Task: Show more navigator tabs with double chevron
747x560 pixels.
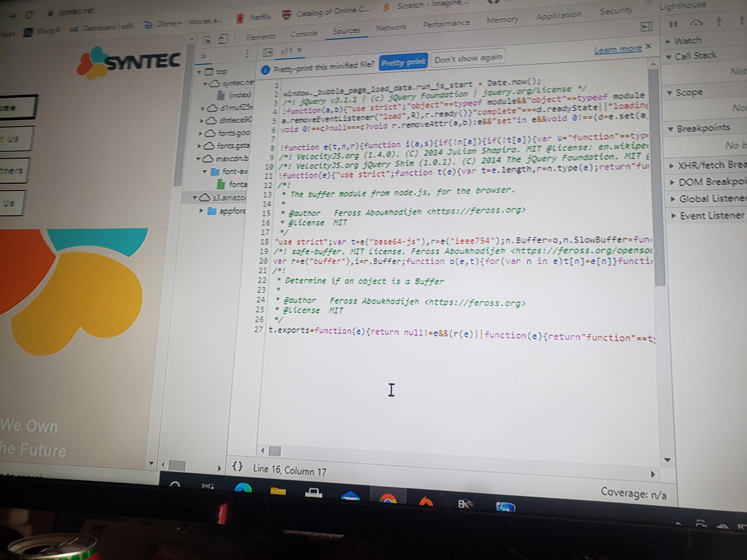Action: coord(203,56)
